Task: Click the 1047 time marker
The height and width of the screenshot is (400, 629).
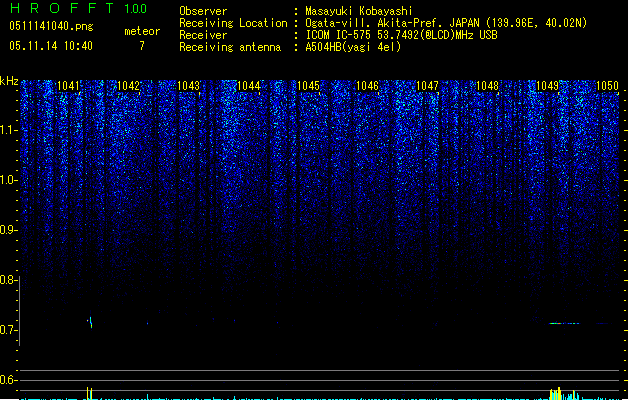Action: pos(428,86)
